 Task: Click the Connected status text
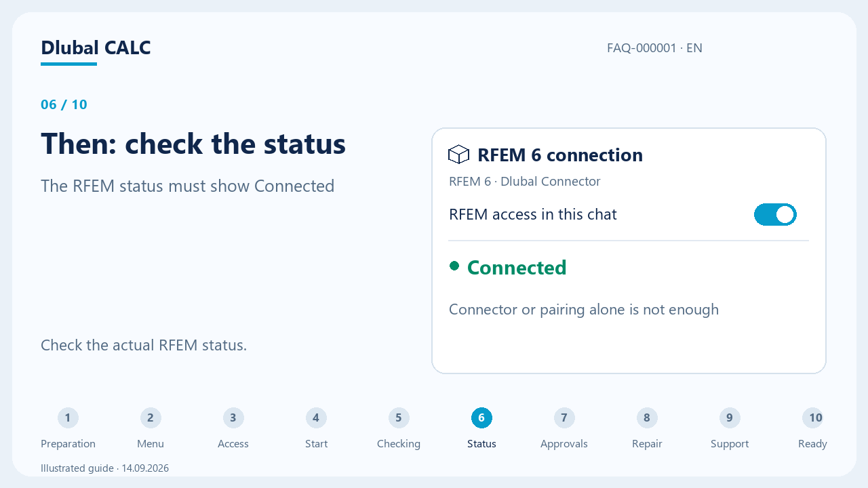[517, 268]
